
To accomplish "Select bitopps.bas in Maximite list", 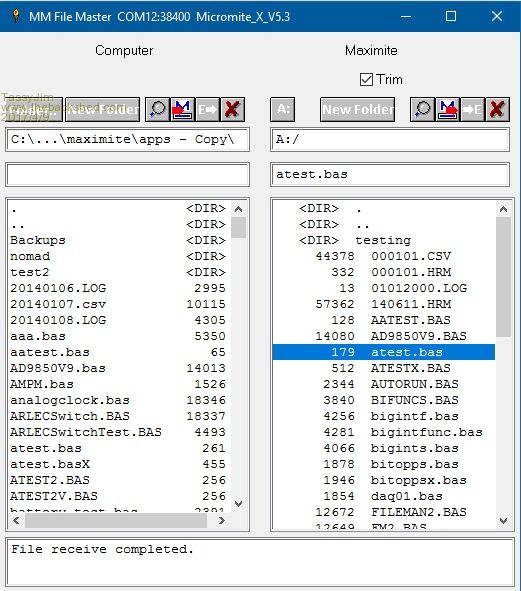I will [x=384, y=464].
